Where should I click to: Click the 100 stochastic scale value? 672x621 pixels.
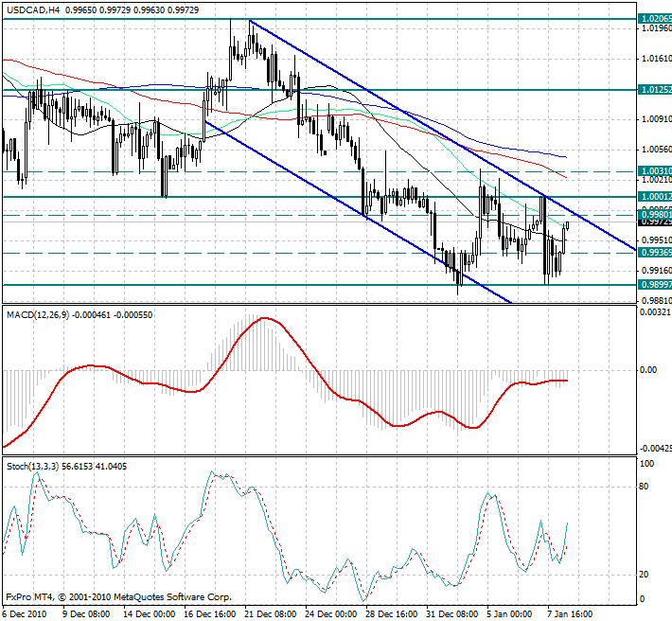646,463
